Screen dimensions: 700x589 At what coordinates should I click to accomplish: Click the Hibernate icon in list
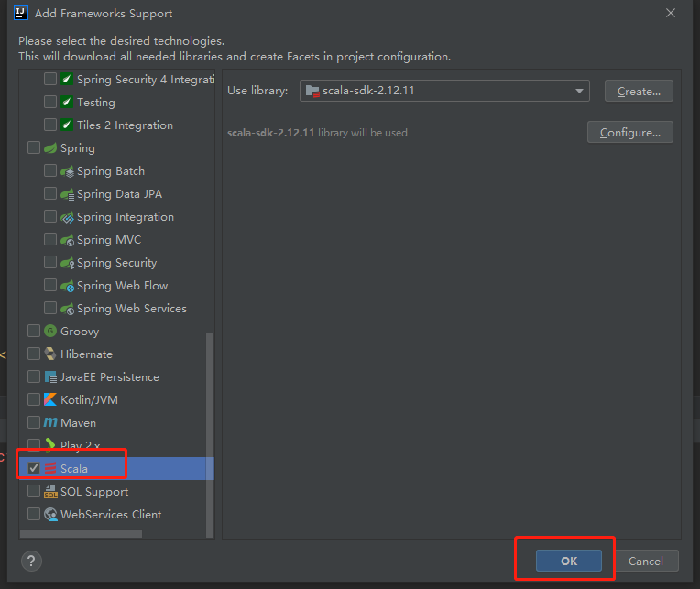click(50, 354)
